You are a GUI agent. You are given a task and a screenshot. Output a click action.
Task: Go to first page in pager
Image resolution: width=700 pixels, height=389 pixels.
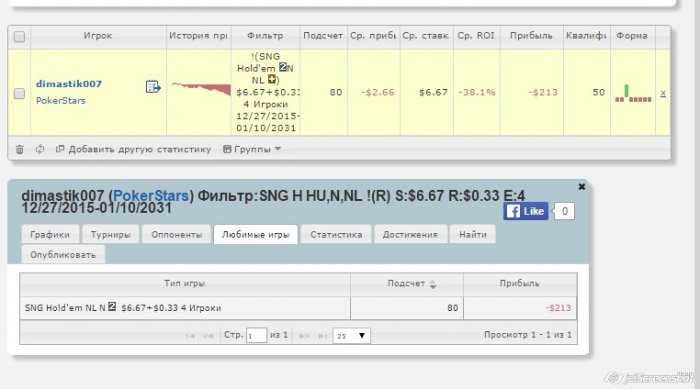tap(190, 336)
